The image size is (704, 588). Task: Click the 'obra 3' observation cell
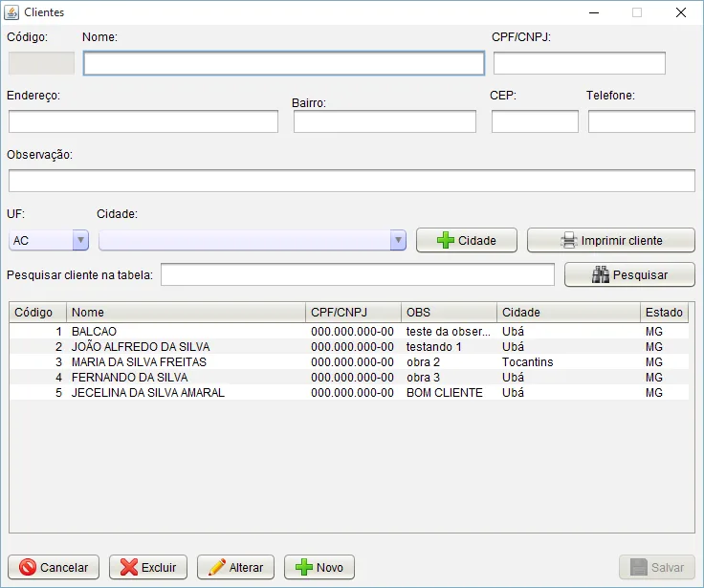click(x=449, y=377)
